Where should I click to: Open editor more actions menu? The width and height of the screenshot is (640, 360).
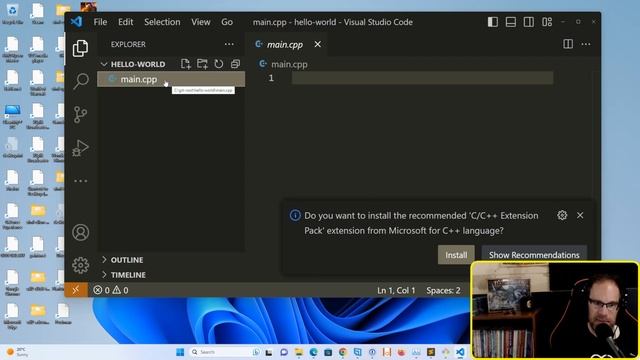pos(586,44)
